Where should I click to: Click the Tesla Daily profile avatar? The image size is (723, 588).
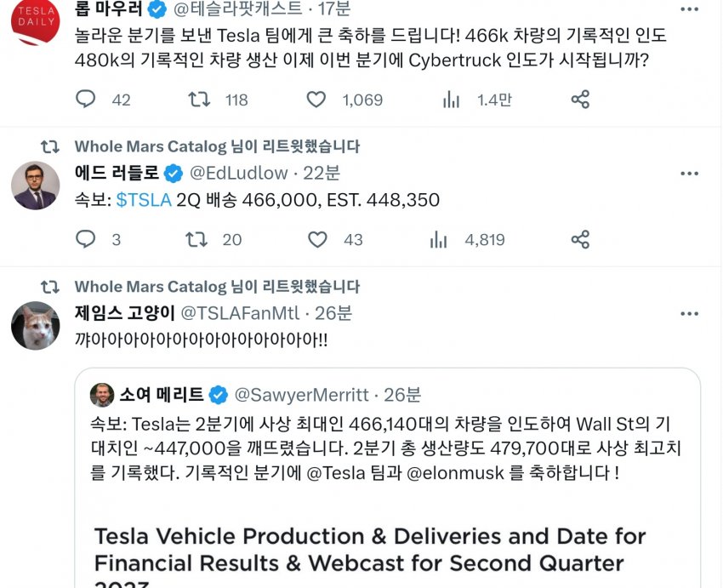click(35, 20)
